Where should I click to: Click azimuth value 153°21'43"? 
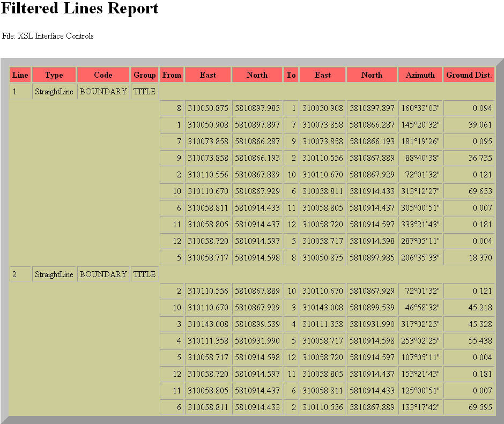click(x=420, y=374)
